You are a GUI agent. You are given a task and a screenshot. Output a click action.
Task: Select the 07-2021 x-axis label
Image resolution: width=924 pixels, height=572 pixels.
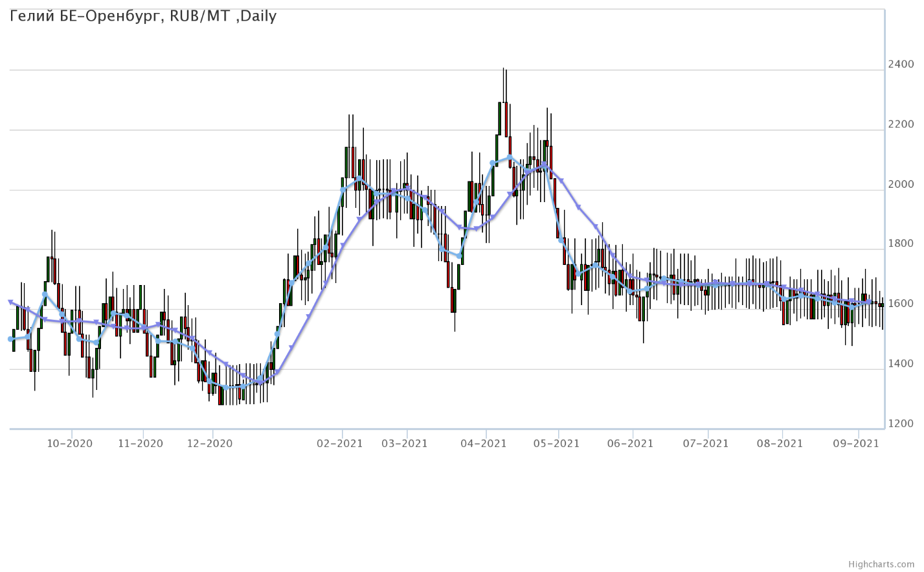point(706,444)
